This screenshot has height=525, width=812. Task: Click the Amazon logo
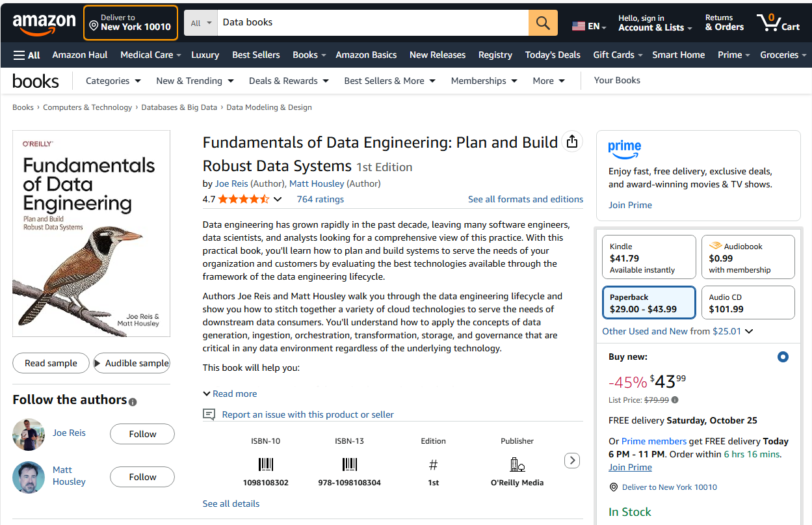(44, 24)
